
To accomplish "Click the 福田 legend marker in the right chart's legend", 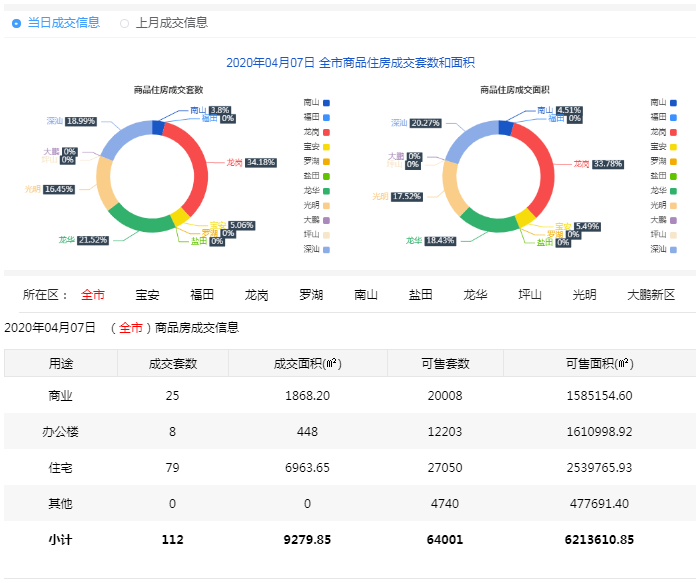I will [x=673, y=117].
